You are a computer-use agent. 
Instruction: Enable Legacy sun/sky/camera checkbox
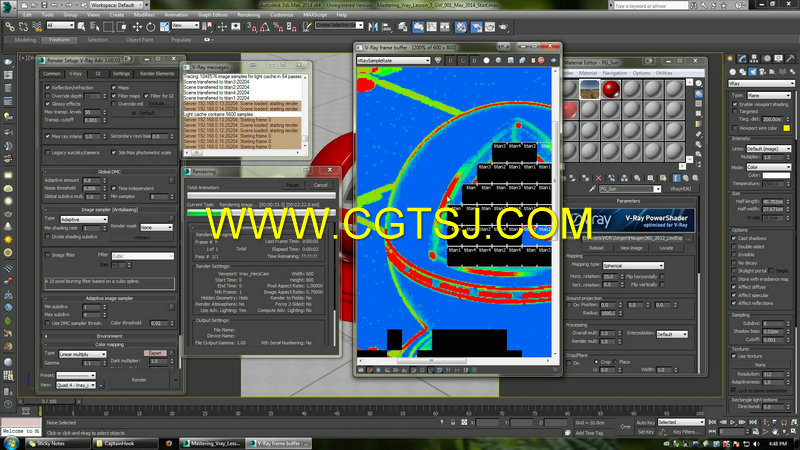(47, 152)
